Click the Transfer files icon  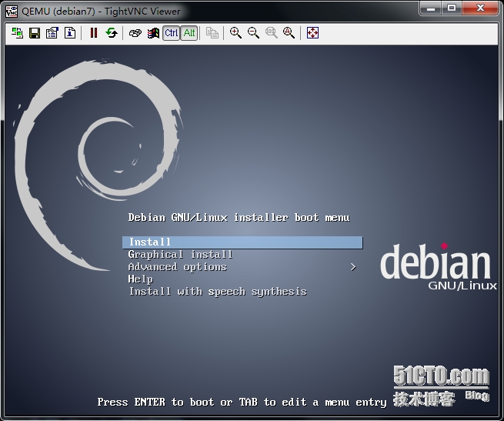[x=212, y=33]
